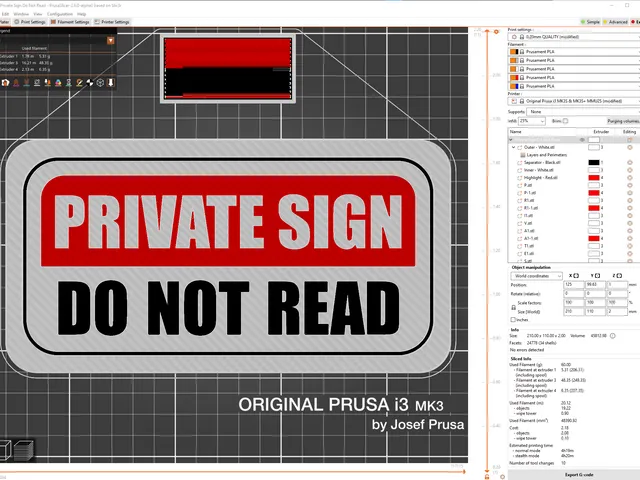Toggle the black-white center of gravity icon
The height and width of the screenshot is (480, 640).
tap(90, 83)
